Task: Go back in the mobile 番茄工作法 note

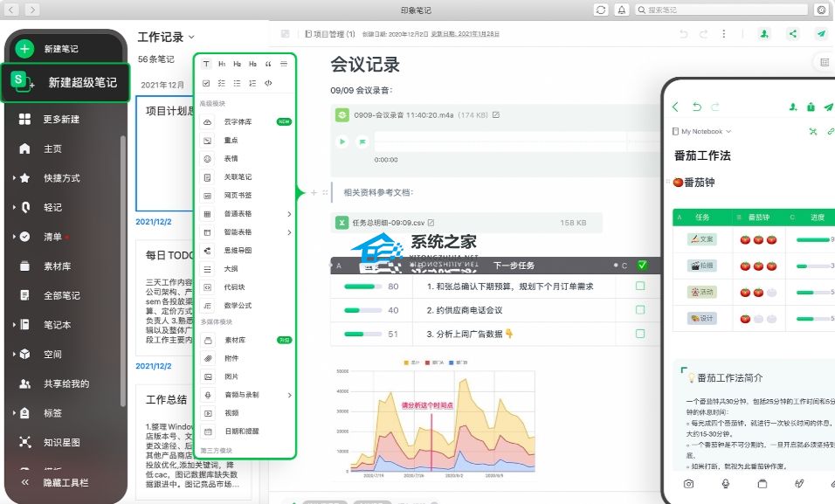Action: [x=675, y=107]
